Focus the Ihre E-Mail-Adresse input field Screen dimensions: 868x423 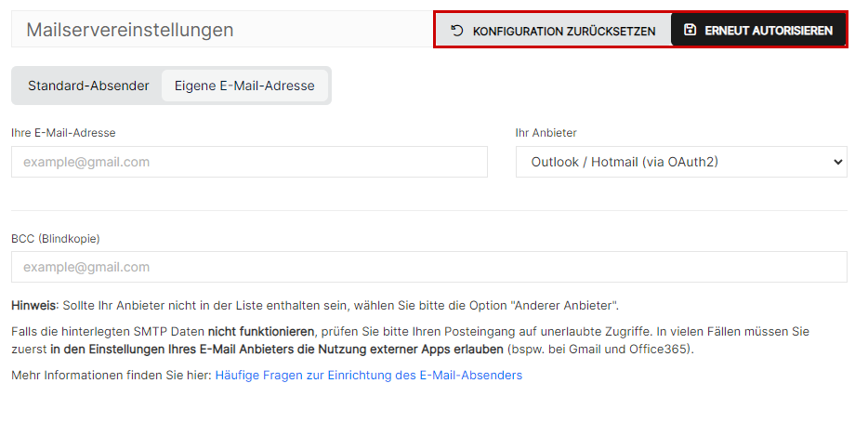tap(249, 162)
